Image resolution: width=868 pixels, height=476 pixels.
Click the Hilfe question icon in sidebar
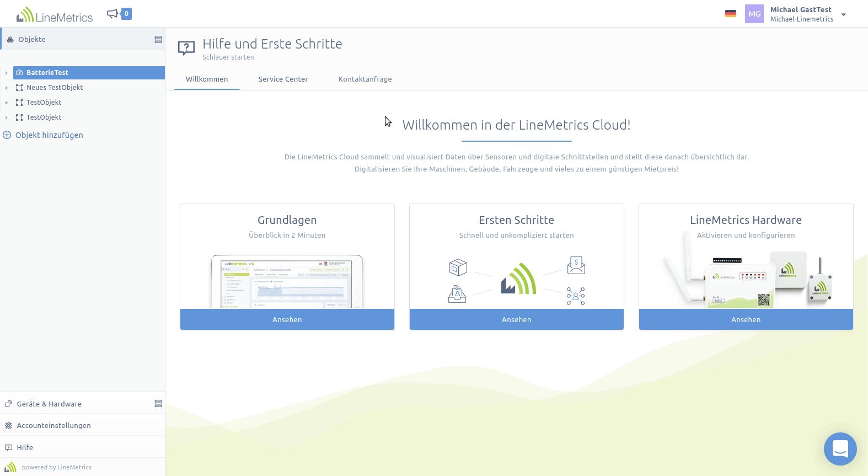pyautogui.click(x=8, y=447)
